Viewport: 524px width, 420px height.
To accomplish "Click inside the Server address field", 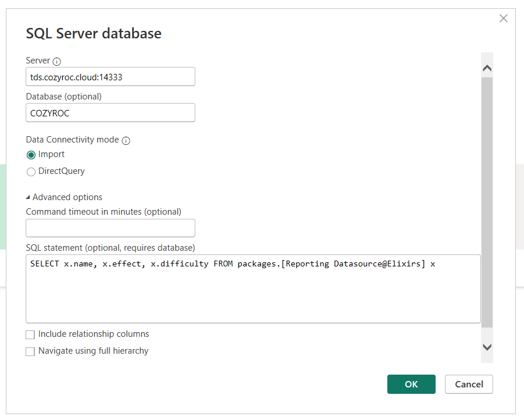I will coord(110,76).
